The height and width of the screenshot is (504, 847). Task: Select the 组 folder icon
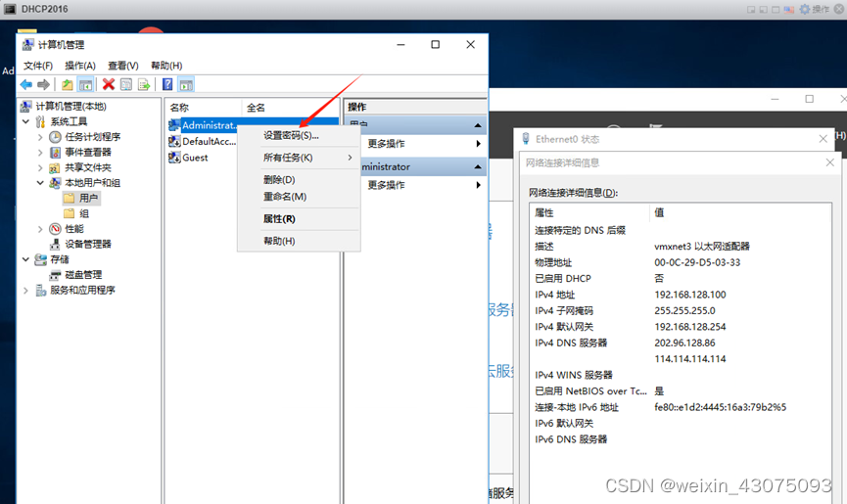click(x=70, y=213)
